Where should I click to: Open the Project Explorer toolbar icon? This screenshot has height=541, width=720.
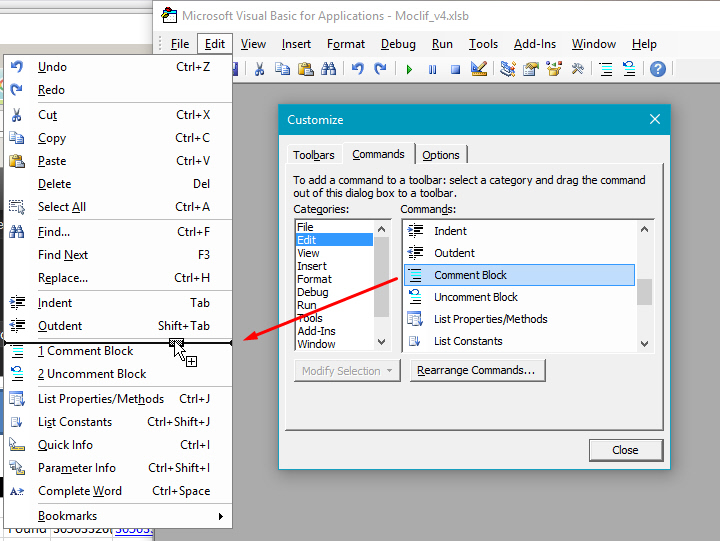tap(508, 69)
